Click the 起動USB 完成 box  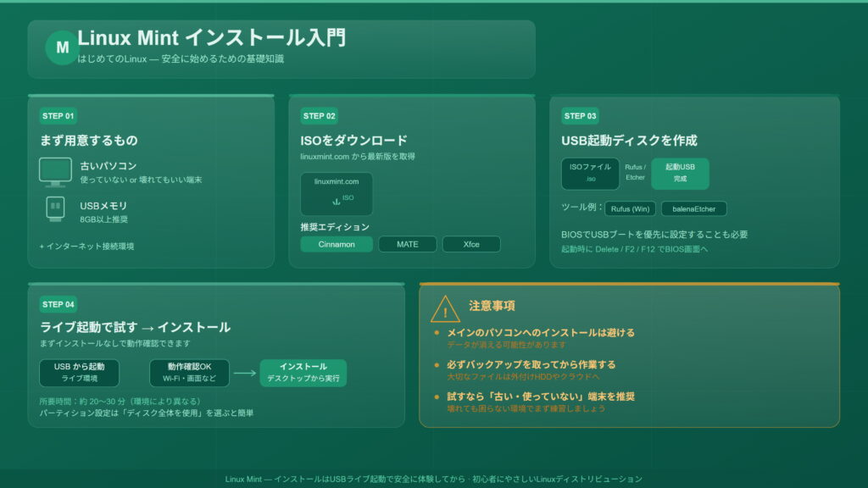[680, 174]
